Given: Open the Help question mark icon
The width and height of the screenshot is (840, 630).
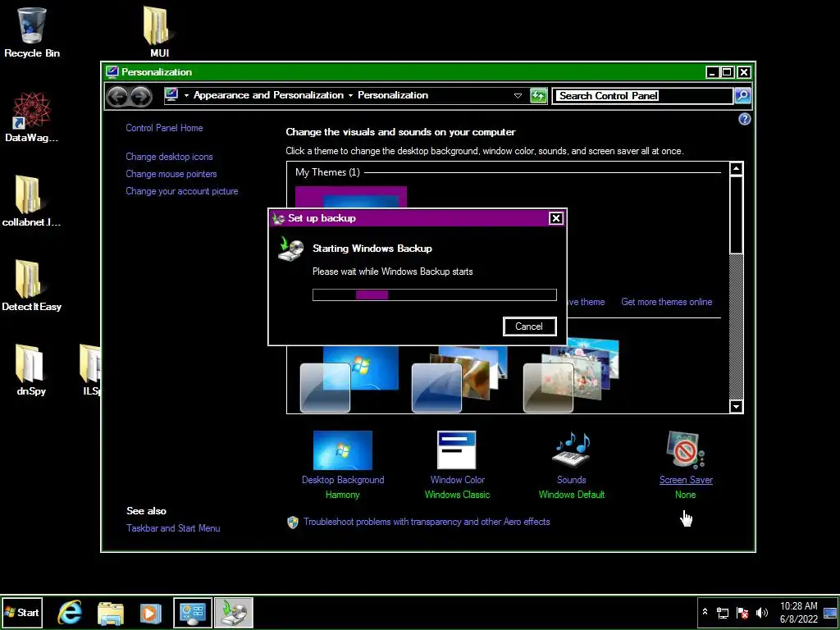Looking at the screenshot, I should [744, 119].
